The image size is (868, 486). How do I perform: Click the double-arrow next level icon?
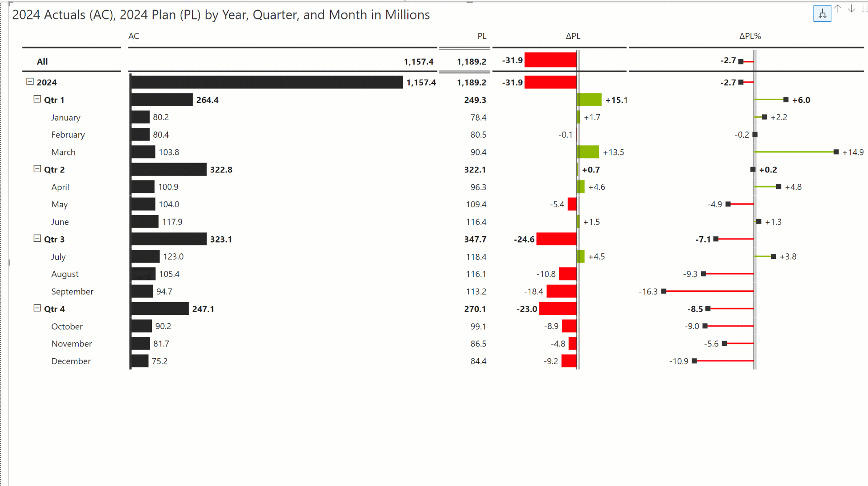864,9
